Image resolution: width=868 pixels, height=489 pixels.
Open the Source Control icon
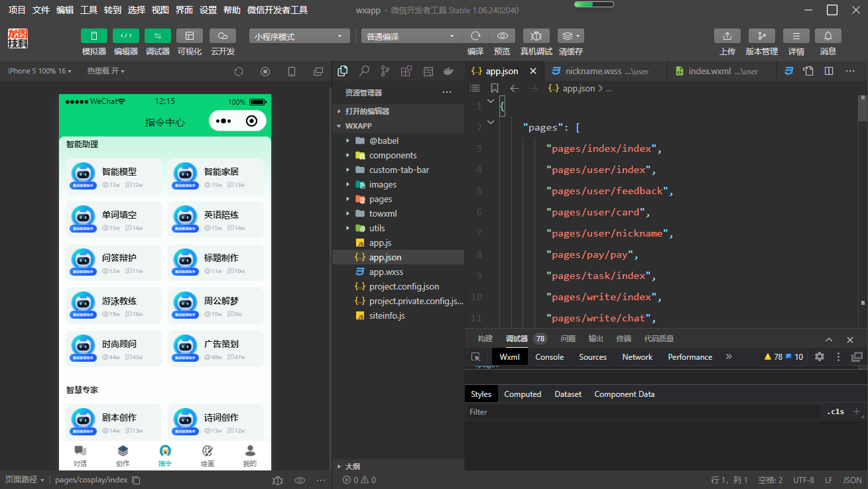pos(385,71)
